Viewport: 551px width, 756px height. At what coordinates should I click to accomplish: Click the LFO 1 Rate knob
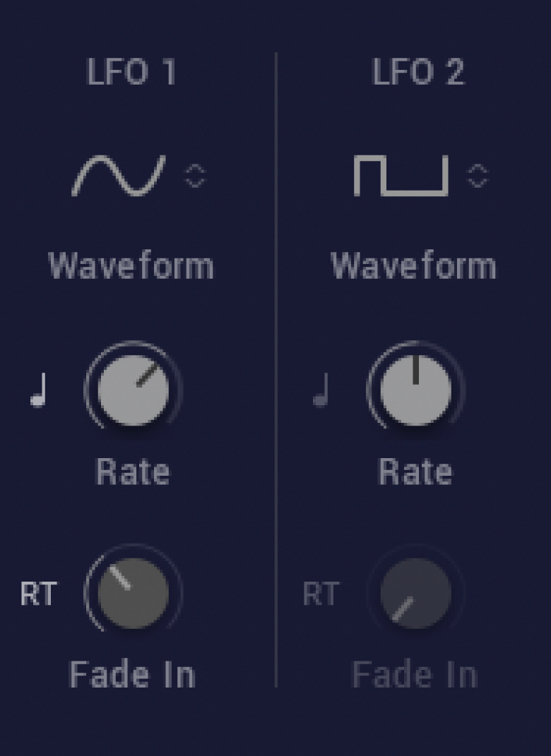click(134, 389)
